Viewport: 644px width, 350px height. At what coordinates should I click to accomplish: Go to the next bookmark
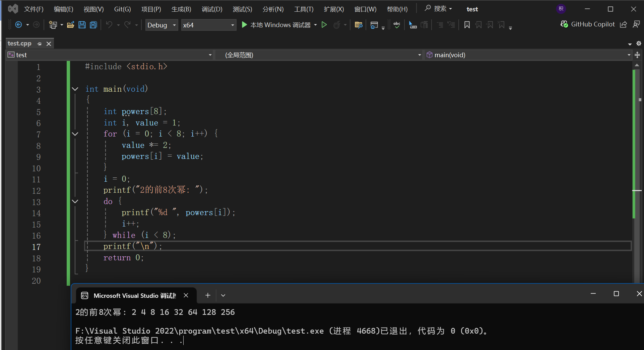[490, 25]
